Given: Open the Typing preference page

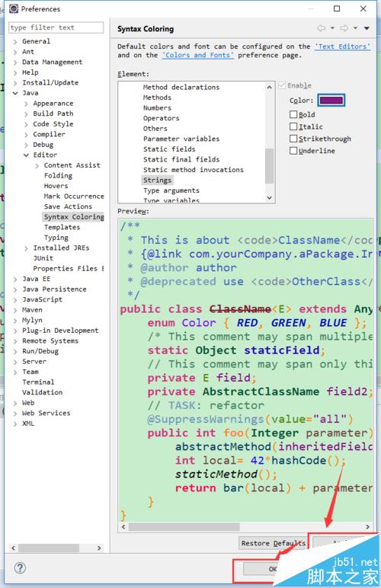Looking at the screenshot, I should pos(56,238).
